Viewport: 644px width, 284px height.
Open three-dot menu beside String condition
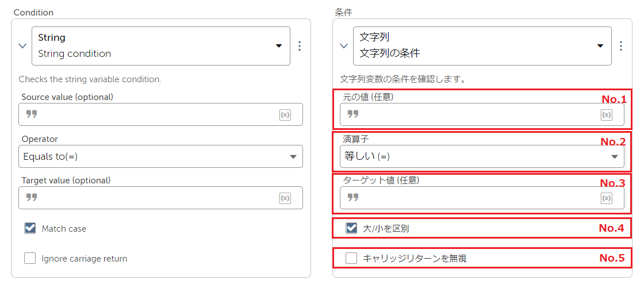tap(300, 46)
